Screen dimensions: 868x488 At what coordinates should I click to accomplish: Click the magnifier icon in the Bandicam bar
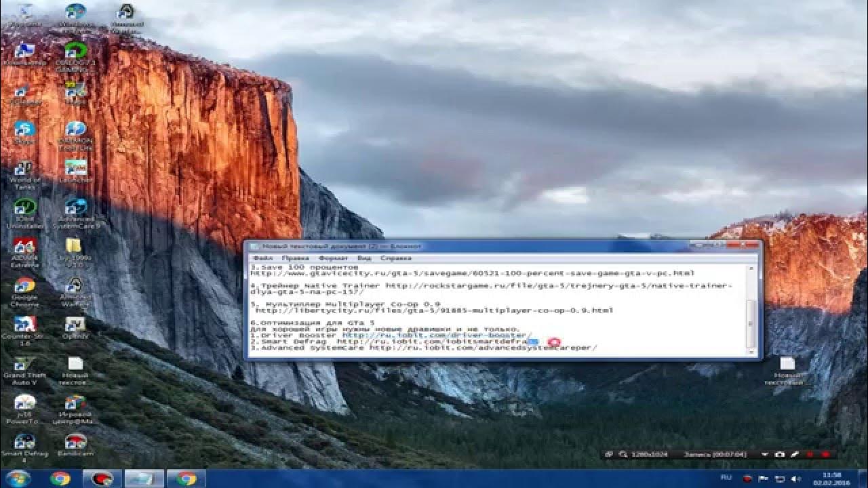pos(622,454)
